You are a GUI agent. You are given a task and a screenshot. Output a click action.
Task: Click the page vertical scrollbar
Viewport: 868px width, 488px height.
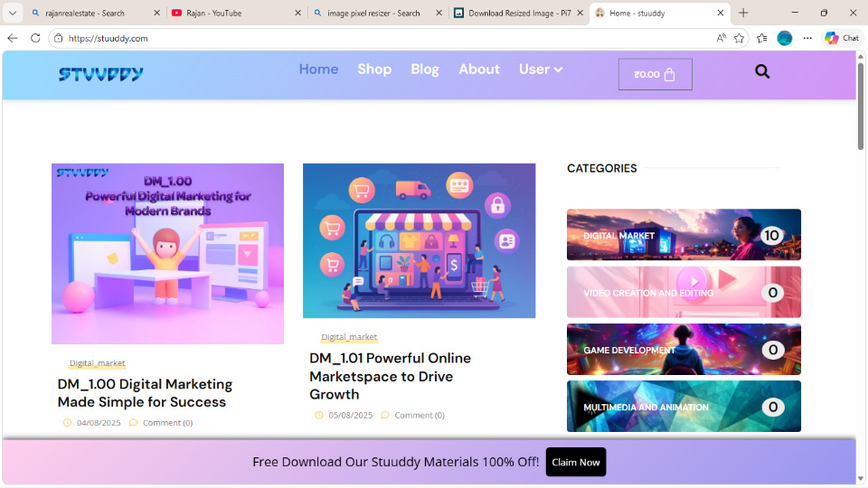(861, 271)
